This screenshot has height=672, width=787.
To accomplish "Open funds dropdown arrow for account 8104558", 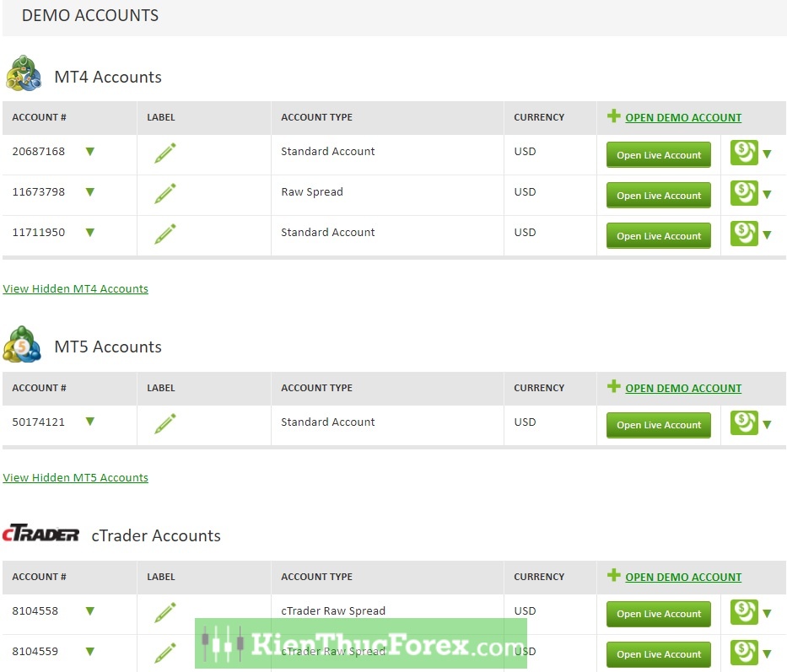I will (767, 613).
